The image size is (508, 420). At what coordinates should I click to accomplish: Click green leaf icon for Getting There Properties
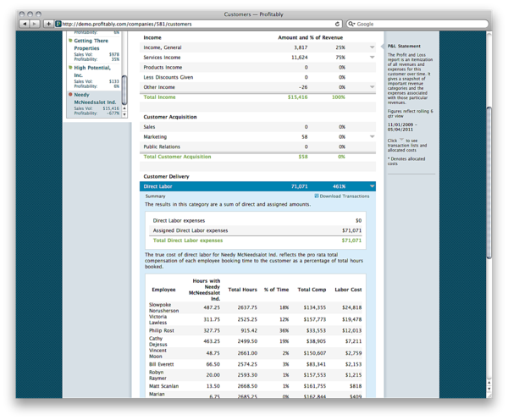coord(70,41)
